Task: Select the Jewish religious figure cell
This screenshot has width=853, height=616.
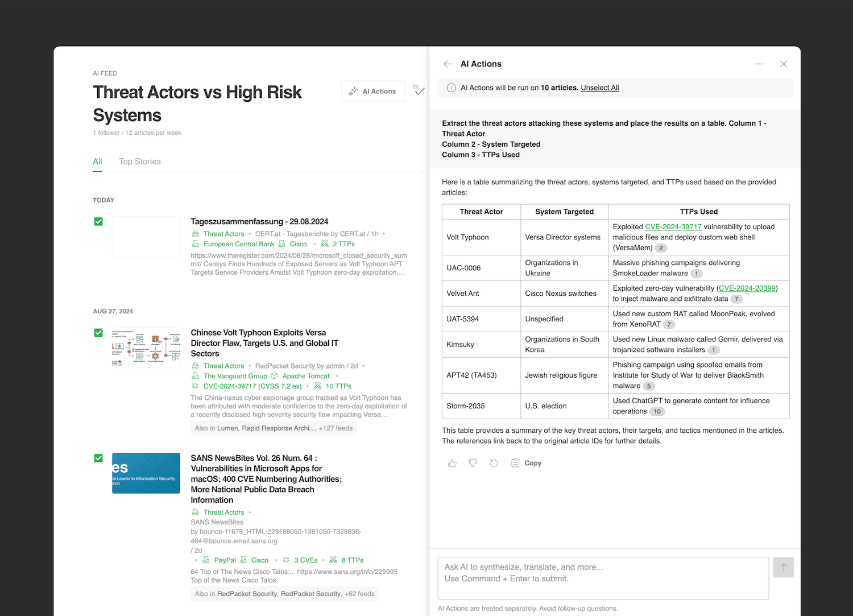Action: [564, 375]
